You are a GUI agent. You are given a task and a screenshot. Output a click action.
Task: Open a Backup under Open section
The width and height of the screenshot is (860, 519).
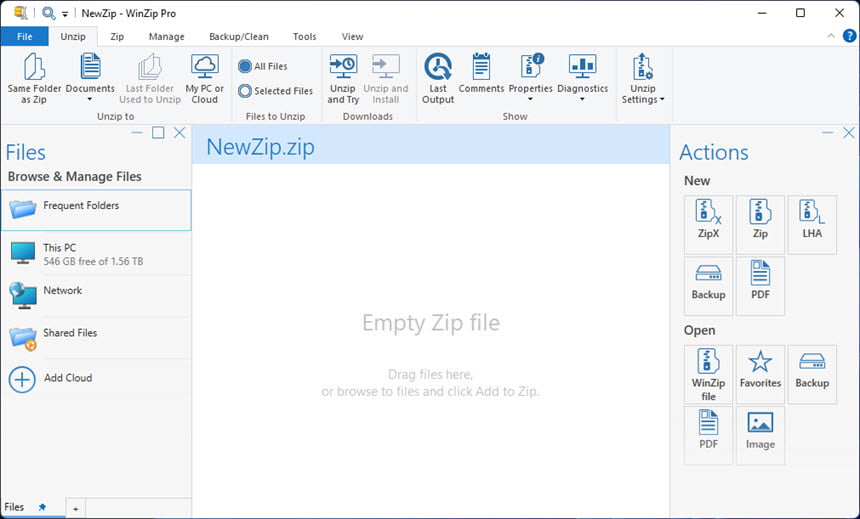tap(812, 374)
